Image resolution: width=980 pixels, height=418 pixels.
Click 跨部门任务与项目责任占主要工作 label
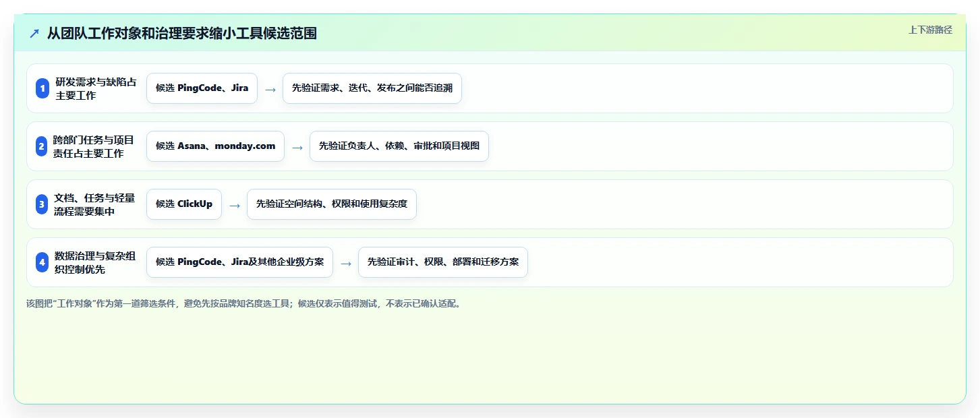click(94, 146)
